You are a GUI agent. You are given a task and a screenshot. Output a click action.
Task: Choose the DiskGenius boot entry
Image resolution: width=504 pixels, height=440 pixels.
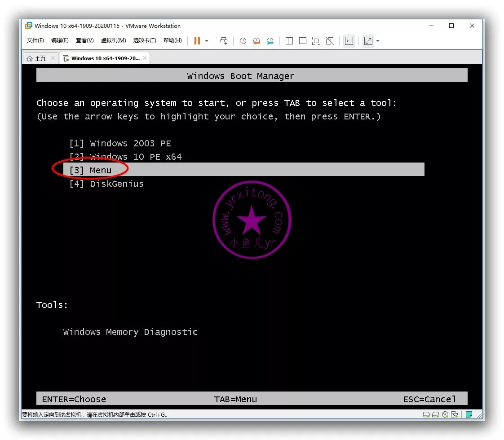click(106, 184)
